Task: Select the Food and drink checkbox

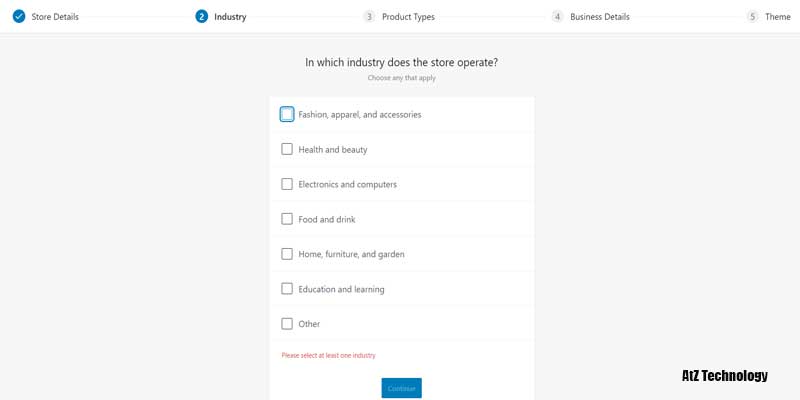Action: (x=287, y=219)
